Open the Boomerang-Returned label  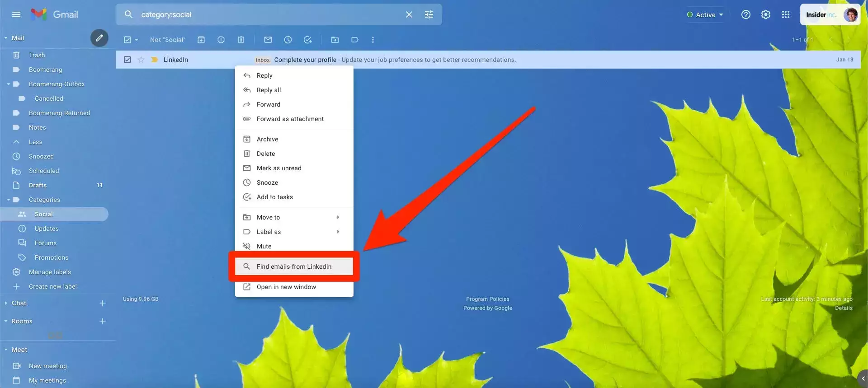click(59, 113)
